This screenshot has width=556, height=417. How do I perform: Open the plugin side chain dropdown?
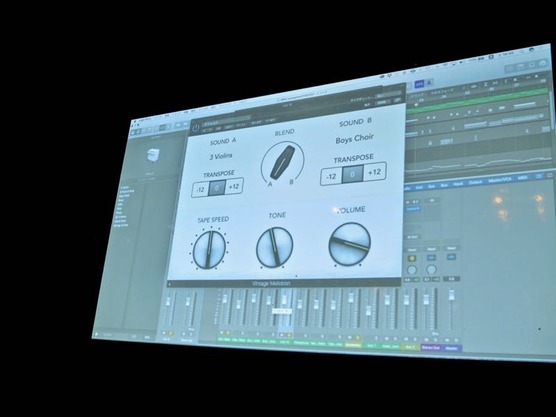pos(388,96)
